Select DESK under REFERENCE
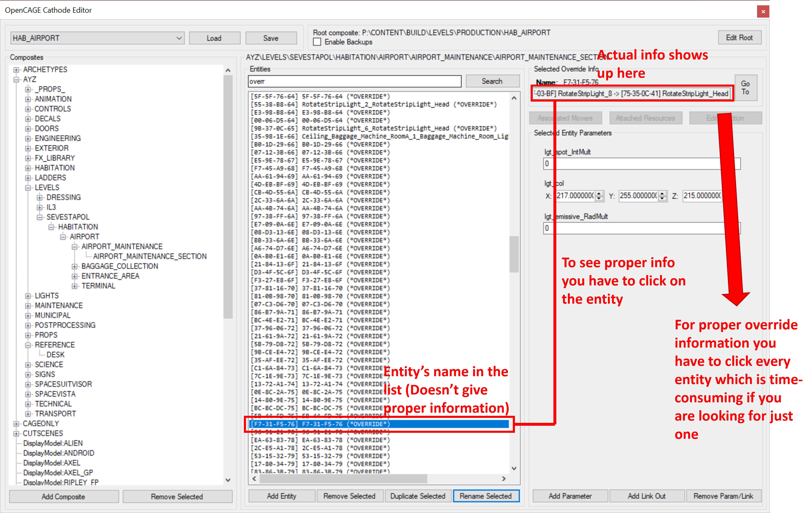812x513 pixels. pos(56,354)
